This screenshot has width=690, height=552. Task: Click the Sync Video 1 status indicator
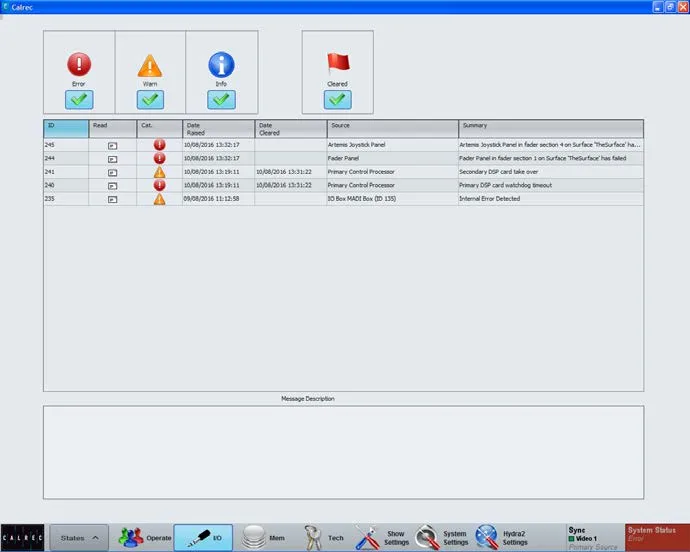tap(593, 538)
